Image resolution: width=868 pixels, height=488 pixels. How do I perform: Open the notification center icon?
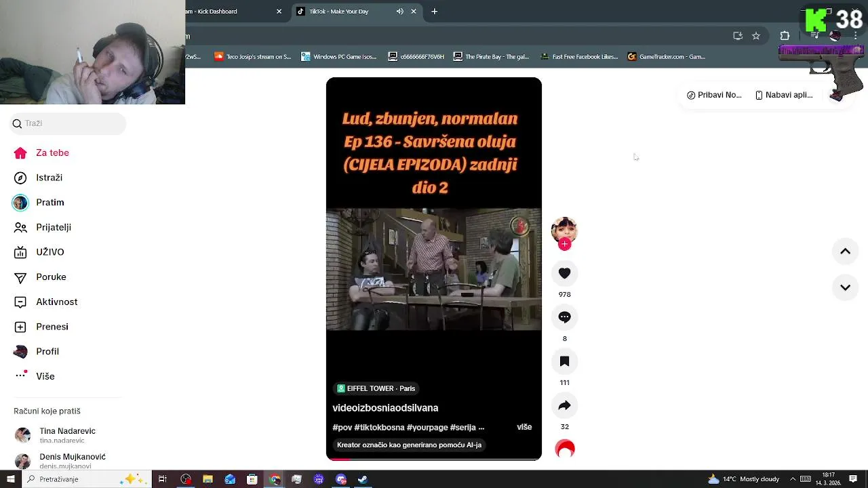tap(853, 479)
